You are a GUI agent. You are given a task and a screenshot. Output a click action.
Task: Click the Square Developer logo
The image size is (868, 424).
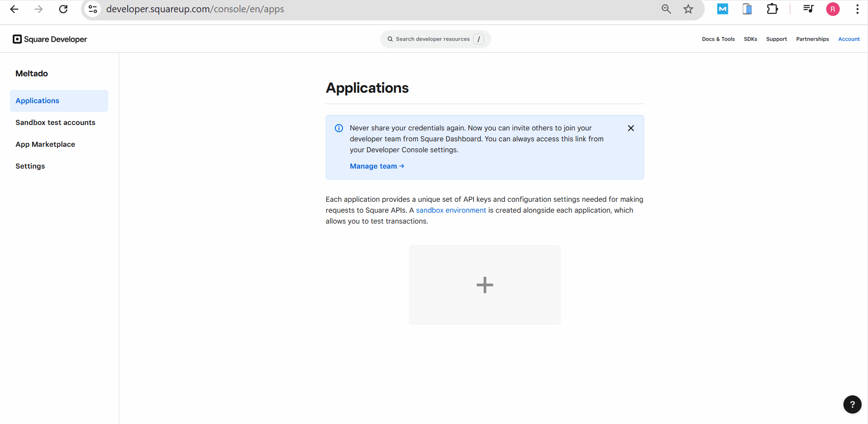point(50,39)
